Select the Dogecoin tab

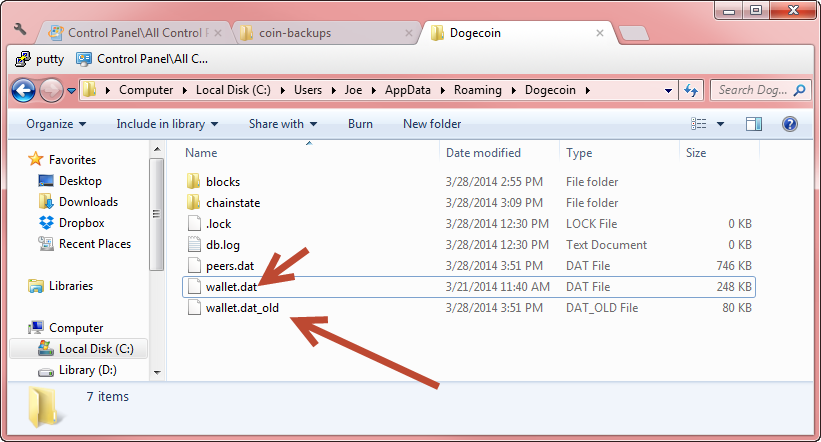(x=516, y=33)
